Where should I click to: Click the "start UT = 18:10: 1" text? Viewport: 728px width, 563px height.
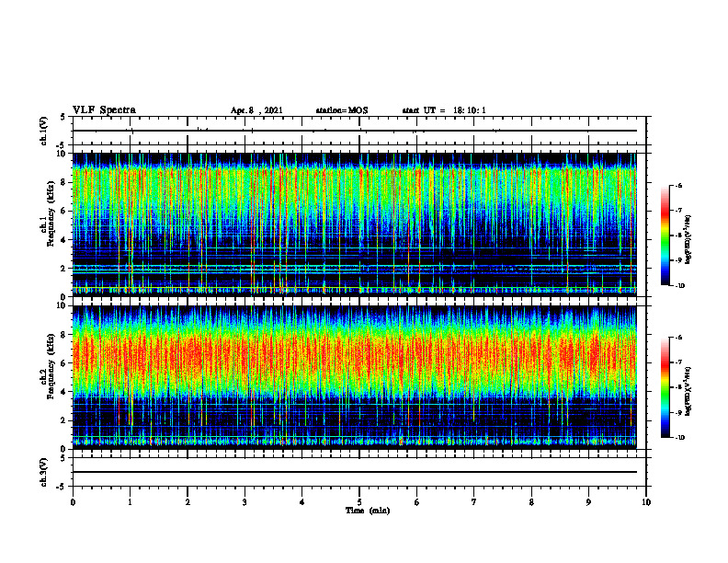point(444,110)
